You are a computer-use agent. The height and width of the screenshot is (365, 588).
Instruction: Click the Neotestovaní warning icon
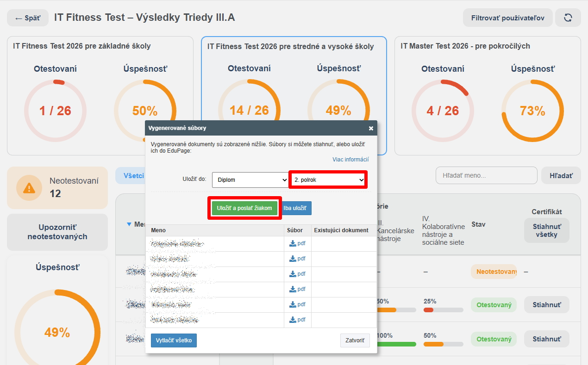coord(29,187)
